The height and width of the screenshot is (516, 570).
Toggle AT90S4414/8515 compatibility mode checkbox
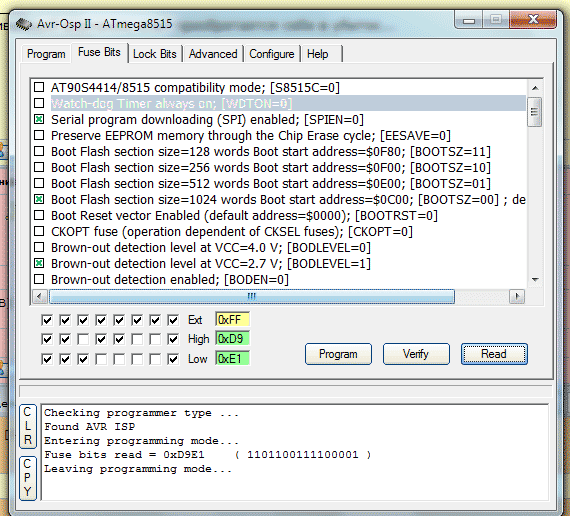(x=39, y=87)
